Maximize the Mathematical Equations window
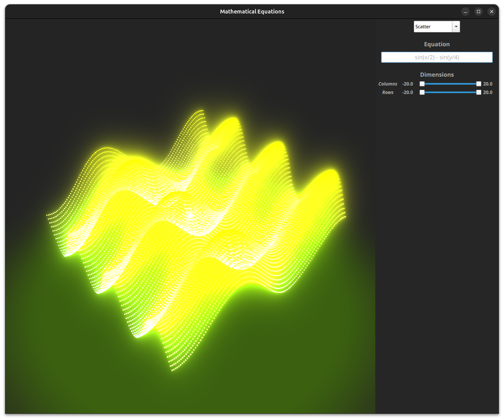The image size is (504, 420). (x=479, y=12)
